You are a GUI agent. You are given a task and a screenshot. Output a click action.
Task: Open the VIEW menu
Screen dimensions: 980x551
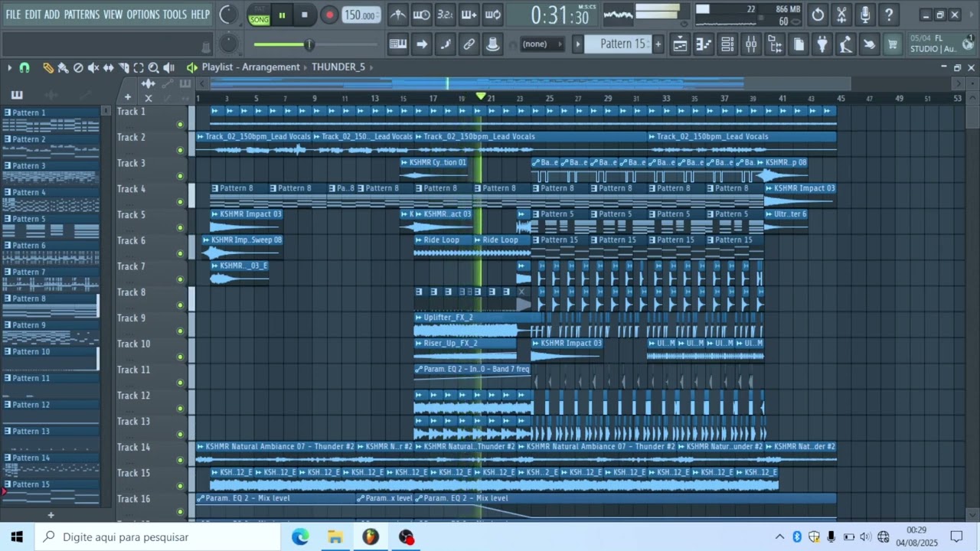click(113, 15)
